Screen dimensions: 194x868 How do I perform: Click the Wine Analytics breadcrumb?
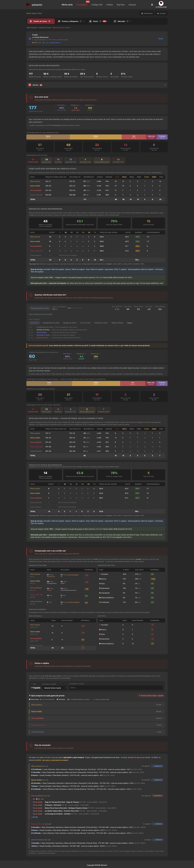pos(32,28)
